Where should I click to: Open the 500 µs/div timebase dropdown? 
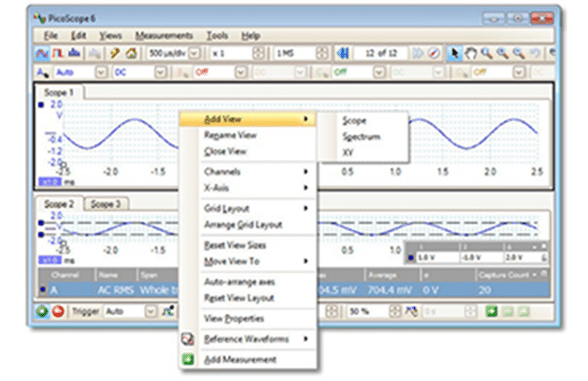pyautogui.click(x=194, y=53)
